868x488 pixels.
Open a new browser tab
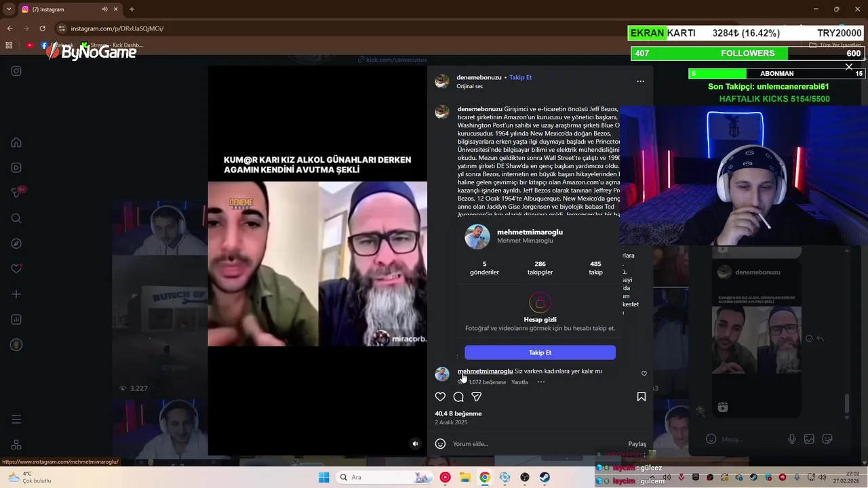pos(132,9)
